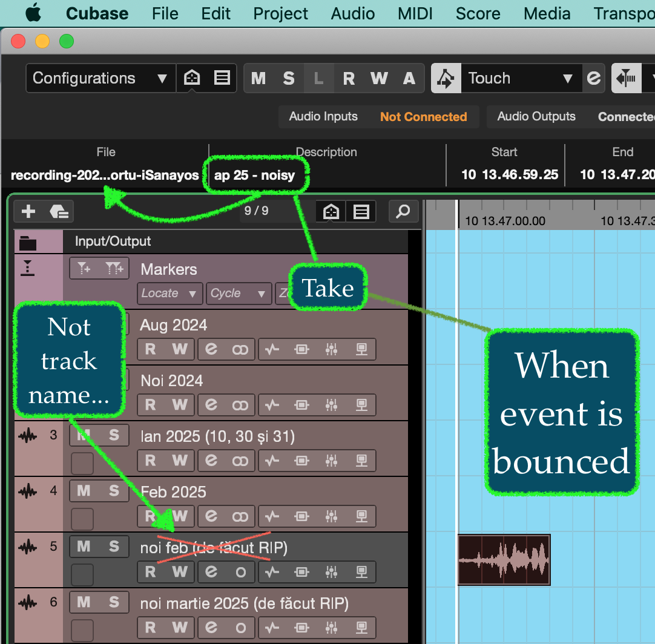Viewport: 655px width, 644px height.
Task: Click the Not Connected inputs status
Action: tap(424, 117)
